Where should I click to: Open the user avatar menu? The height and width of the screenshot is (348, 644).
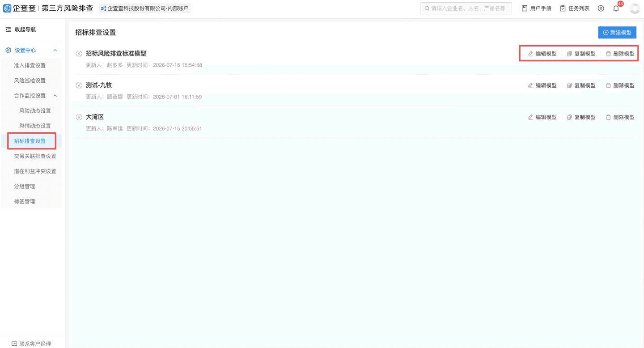click(635, 8)
